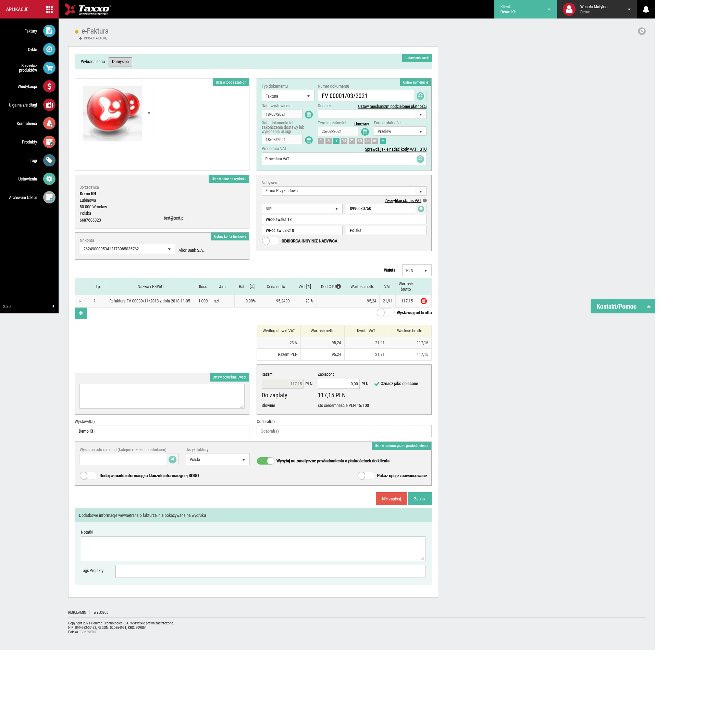
Task: Open Archiwum faktur in sidebar
Action: [x=49, y=197]
